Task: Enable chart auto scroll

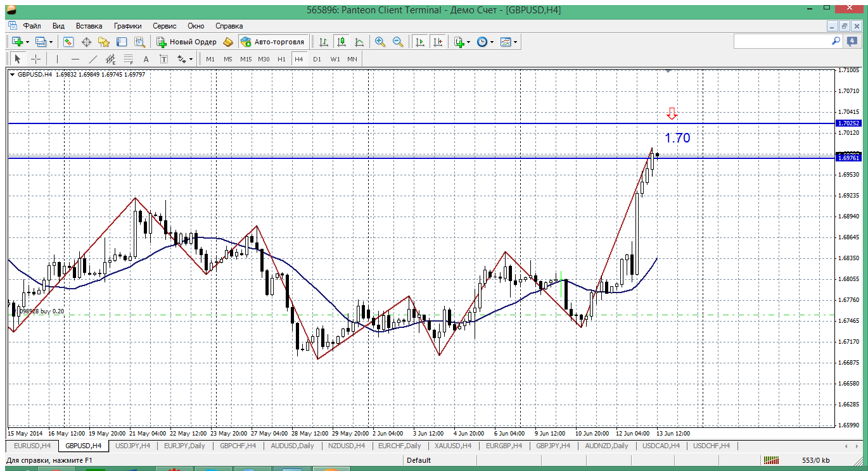Action: (x=419, y=42)
